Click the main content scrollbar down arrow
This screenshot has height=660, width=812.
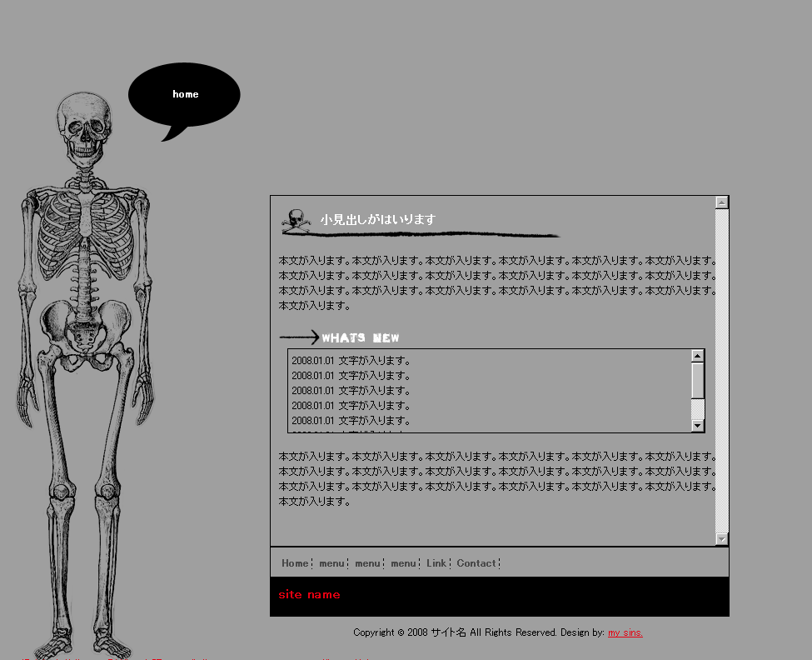(x=722, y=539)
